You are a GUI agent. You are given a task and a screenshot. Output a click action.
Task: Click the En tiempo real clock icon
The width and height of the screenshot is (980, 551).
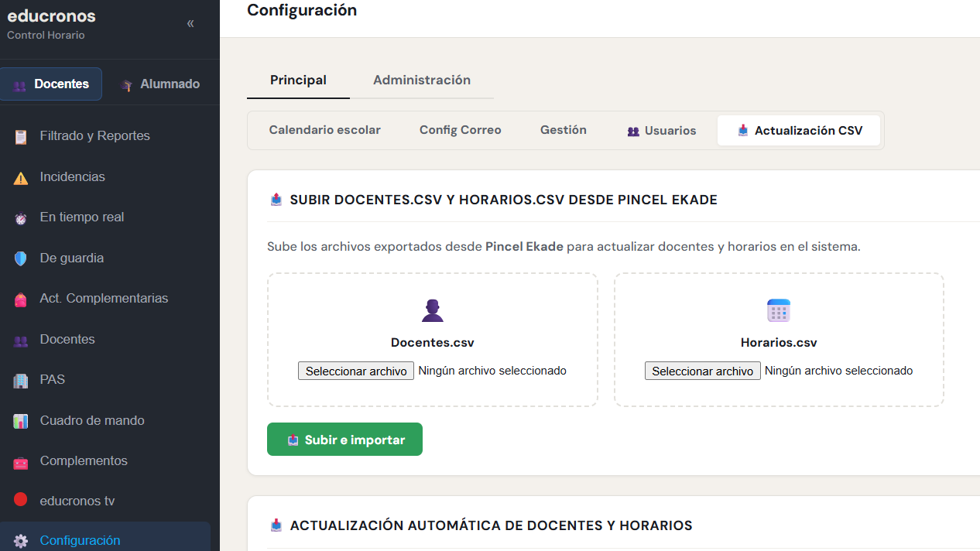[21, 218]
